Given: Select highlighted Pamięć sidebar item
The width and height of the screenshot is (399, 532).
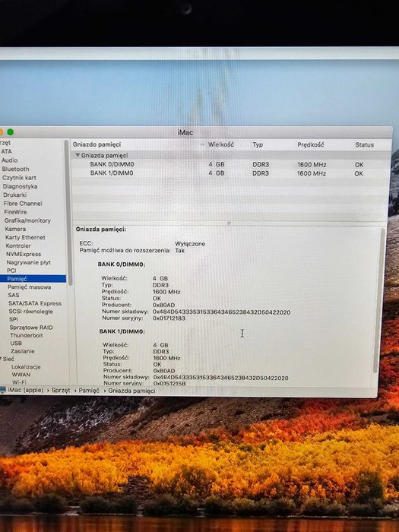Looking at the screenshot, I should (33, 279).
